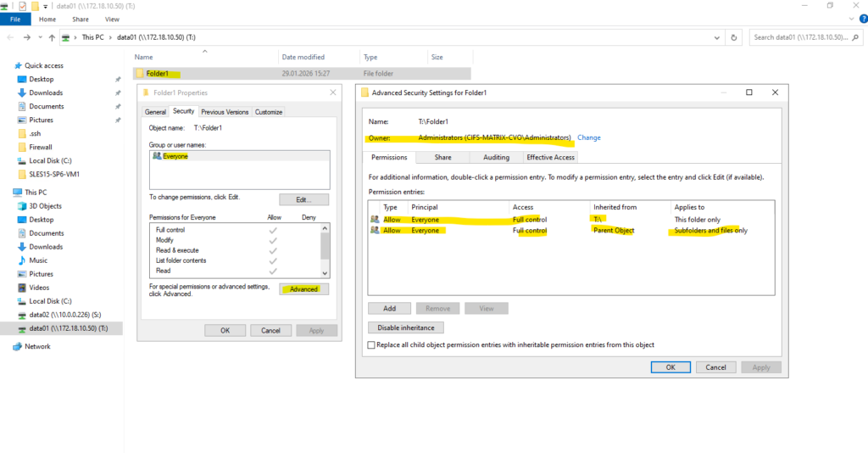Collapse the Quick access tree
868x453 pixels.
(8, 65)
